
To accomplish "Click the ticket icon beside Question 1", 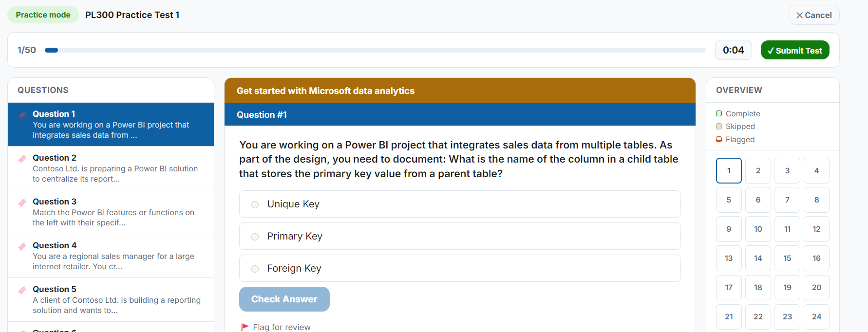I will tap(22, 115).
